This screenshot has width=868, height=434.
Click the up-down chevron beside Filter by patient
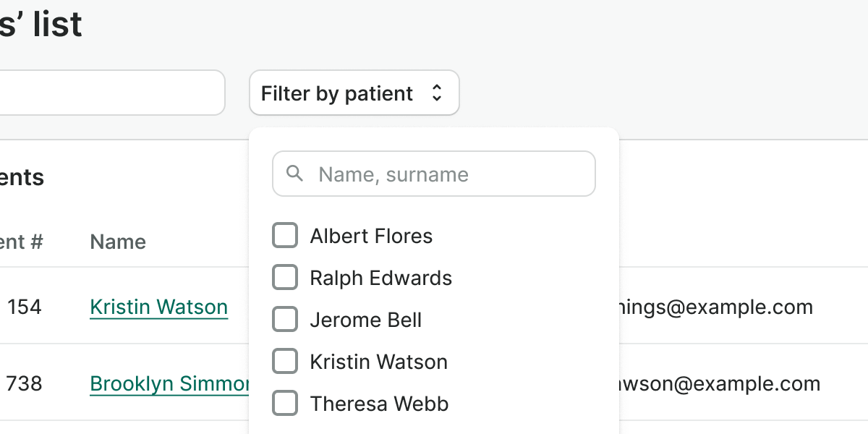point(436,93)
